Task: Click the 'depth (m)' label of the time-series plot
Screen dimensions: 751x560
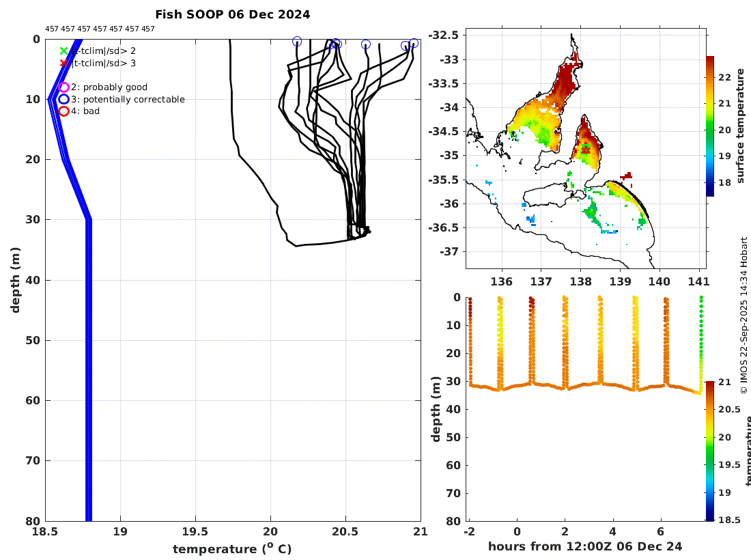Action: pos(436,409)
